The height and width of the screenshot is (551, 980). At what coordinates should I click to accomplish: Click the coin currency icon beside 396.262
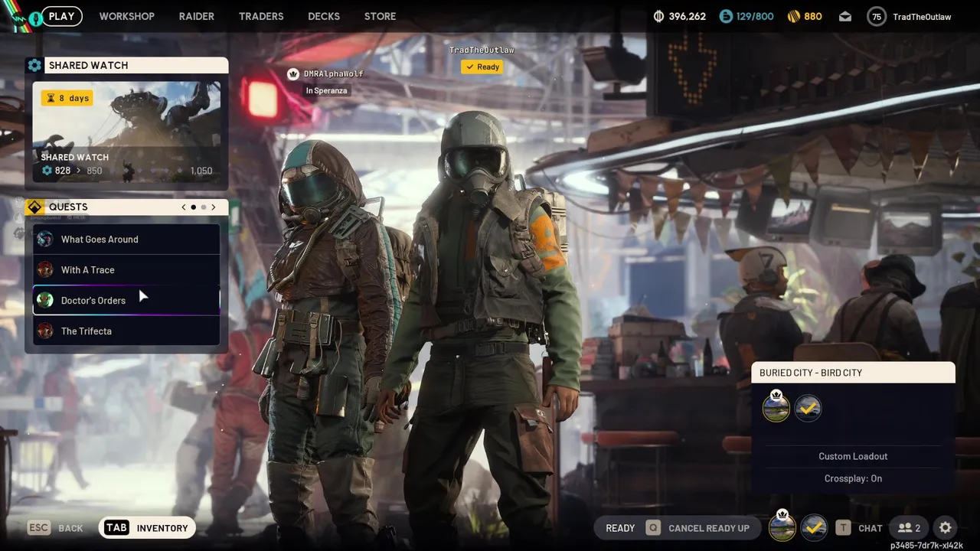click(x=659, y=16)
